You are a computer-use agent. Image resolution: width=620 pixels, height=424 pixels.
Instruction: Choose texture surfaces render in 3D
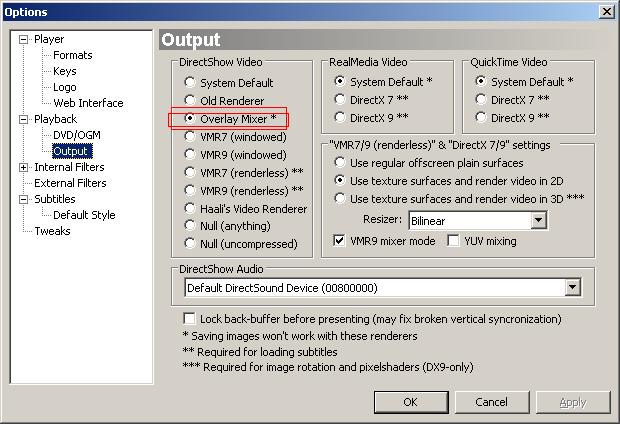(x=459, y=199)
